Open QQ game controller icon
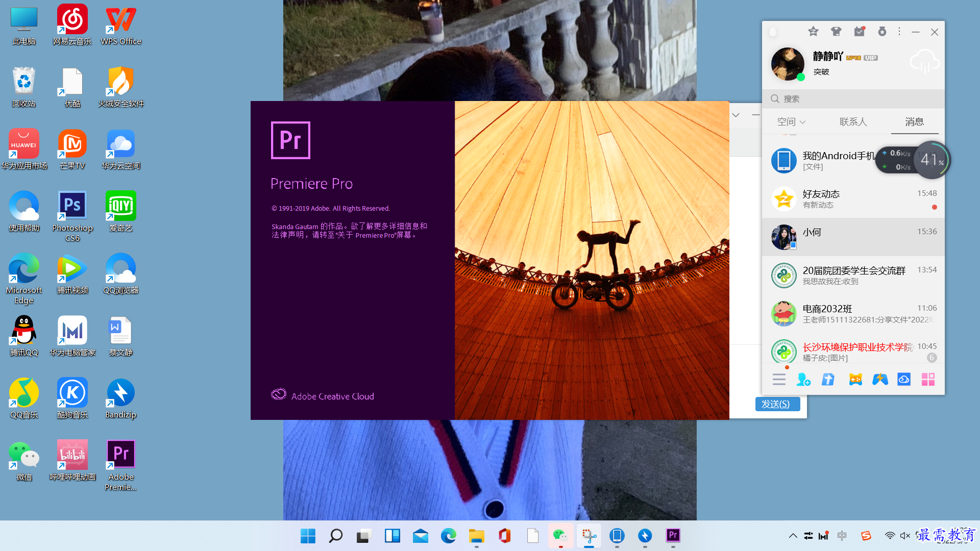Screen dimensions: 980x551 click(855, 380)
